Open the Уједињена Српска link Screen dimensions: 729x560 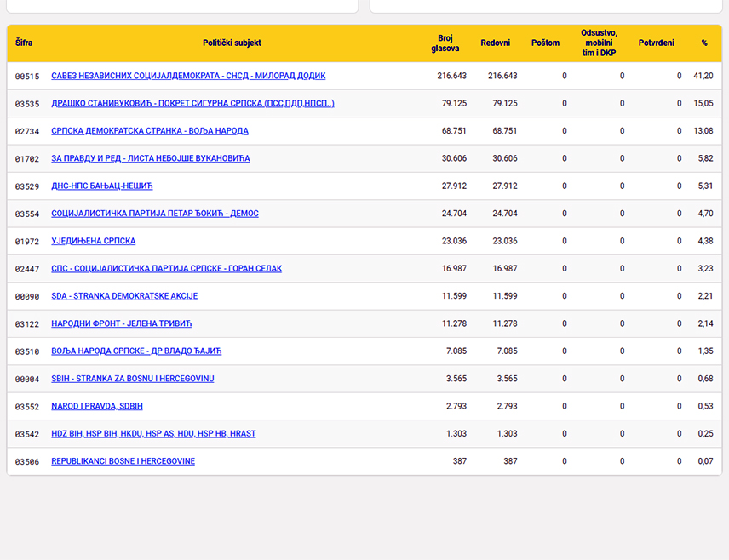(94, 241)
